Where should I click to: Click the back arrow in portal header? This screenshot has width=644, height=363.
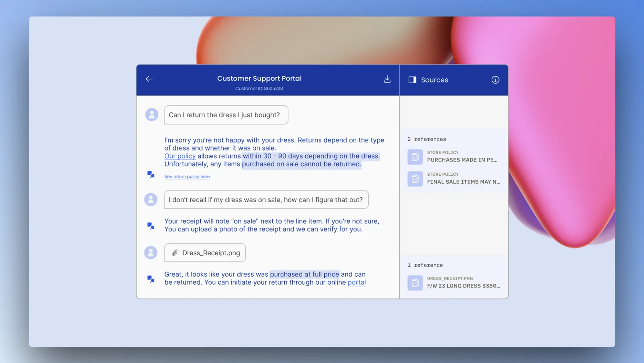click(x=149, y=79)
